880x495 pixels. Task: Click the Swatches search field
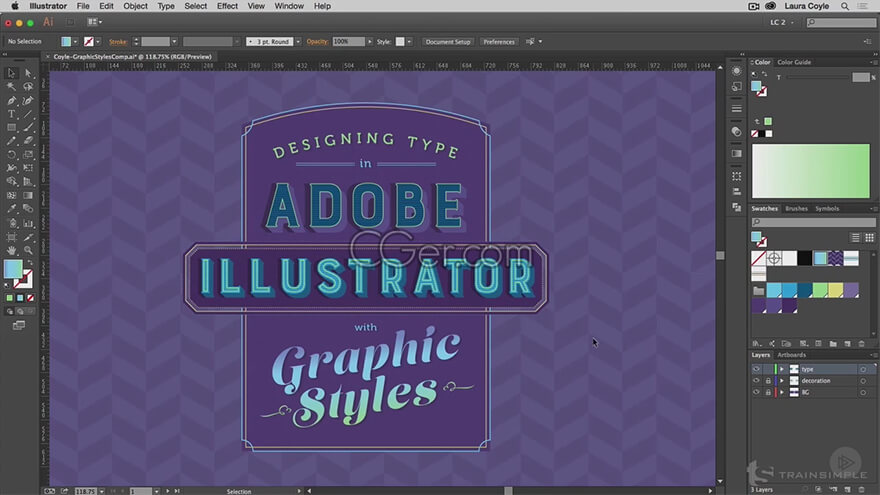(x=813, y=222)
